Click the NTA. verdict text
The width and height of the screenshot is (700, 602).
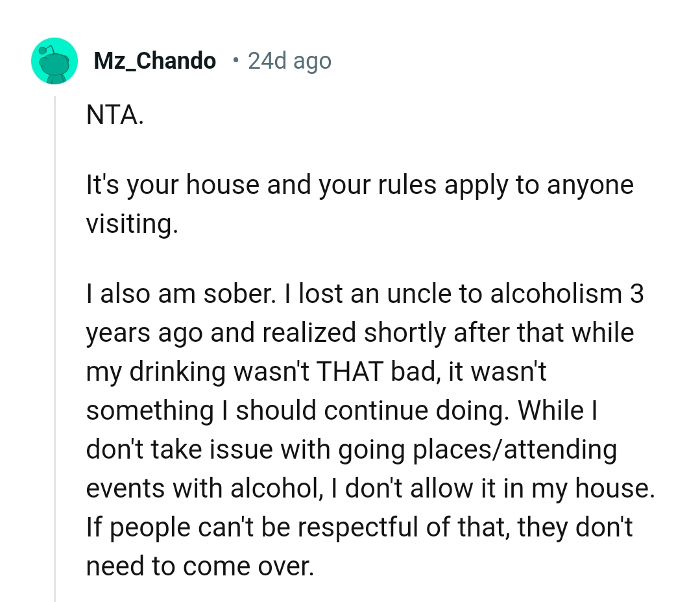115,115
